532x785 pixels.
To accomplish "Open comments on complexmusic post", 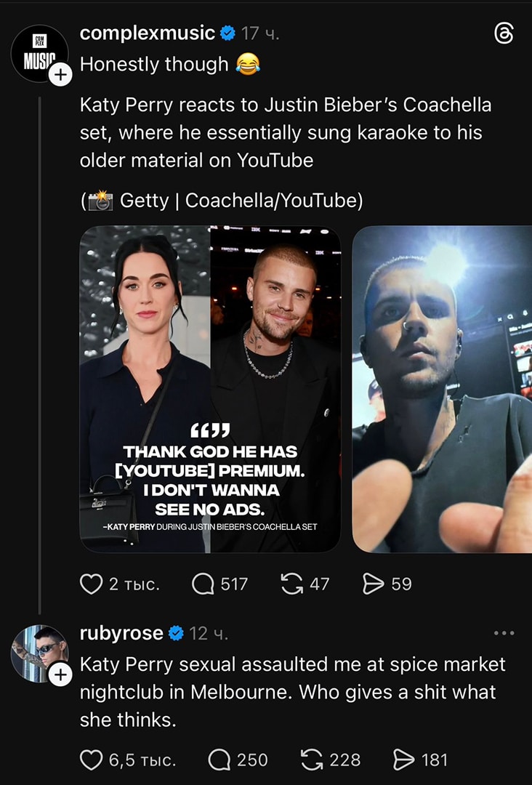I will pyautogui.click(x=203, y=584).
